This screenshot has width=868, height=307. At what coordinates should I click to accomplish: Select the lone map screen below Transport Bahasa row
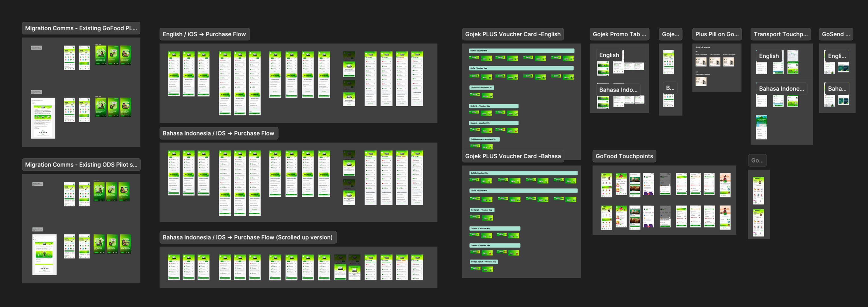click(x=761, y=127)
